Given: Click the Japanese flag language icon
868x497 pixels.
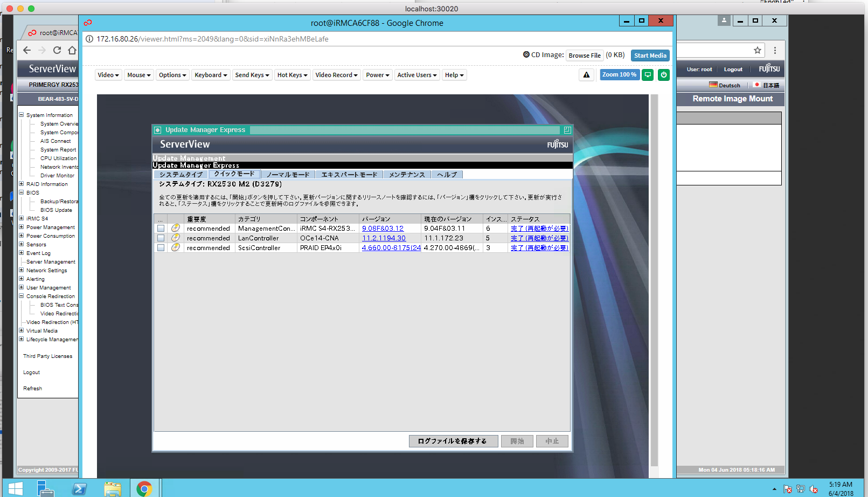Looking at the screenshot, I should pyautogui.click(x=756, y=85).
